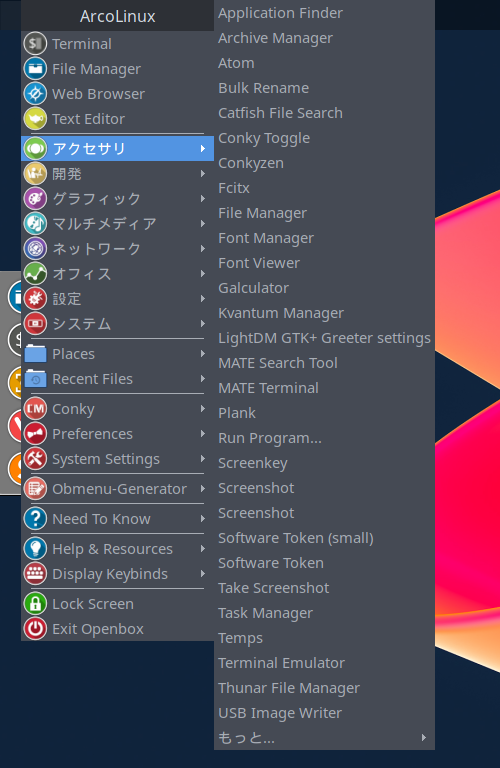Select Bulk Rename entry
This screenshot has width=500, height=768.
point(324,88)
